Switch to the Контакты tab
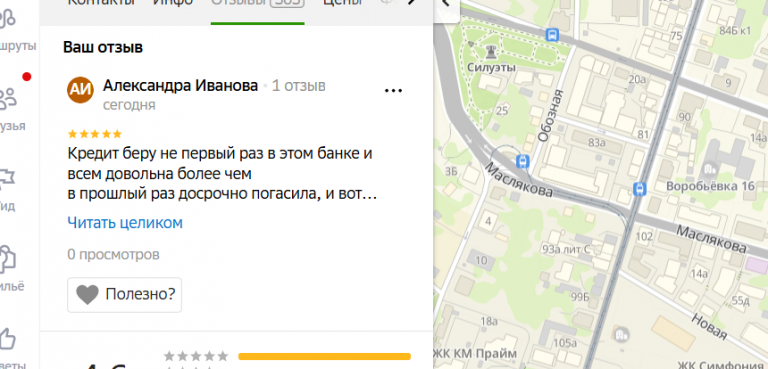 101,4
